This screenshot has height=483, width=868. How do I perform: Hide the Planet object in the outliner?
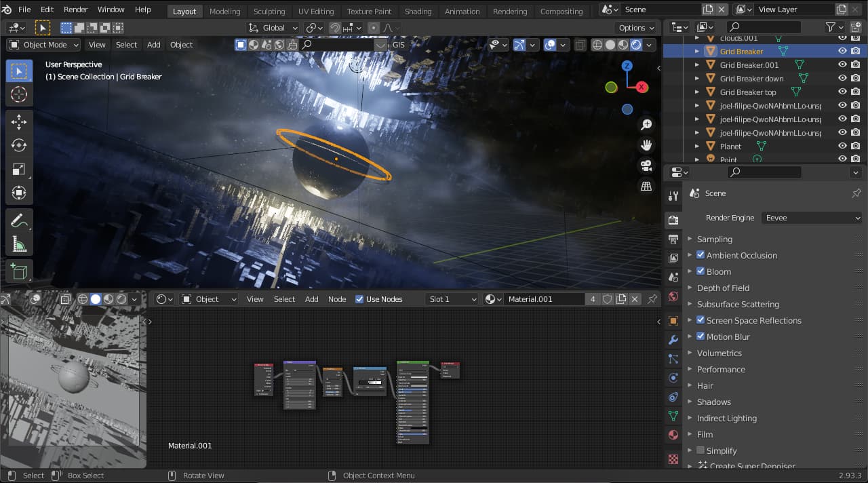click(x=842, y=146)
